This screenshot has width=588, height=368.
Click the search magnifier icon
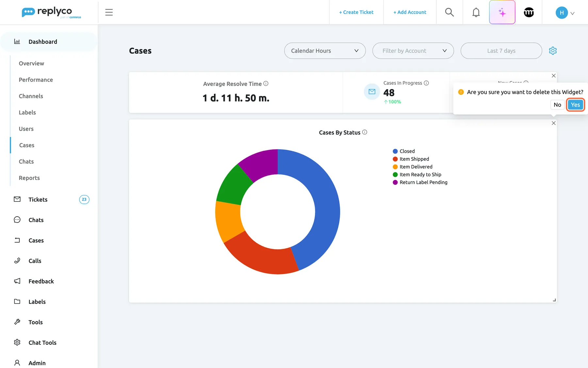[449, 12]
